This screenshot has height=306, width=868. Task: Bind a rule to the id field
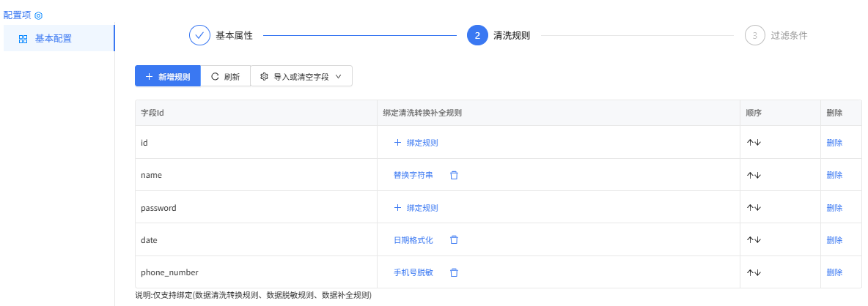coord(416,143)
